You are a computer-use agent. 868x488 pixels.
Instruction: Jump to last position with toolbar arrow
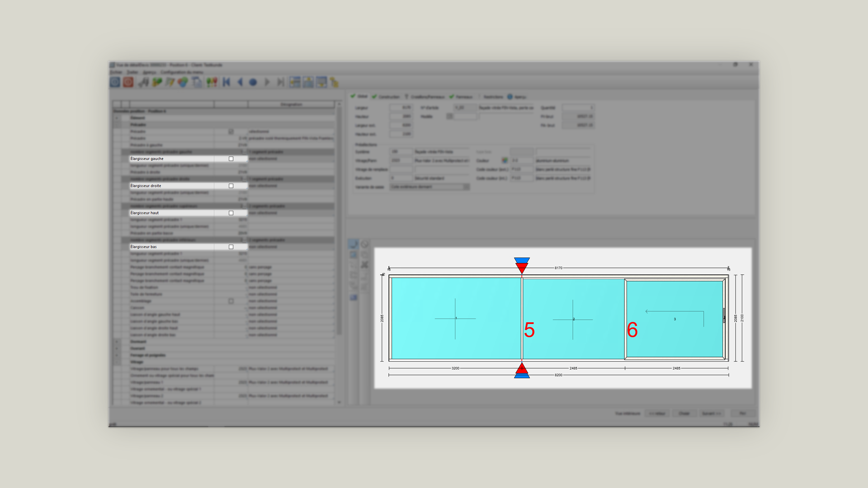[281, 82]
